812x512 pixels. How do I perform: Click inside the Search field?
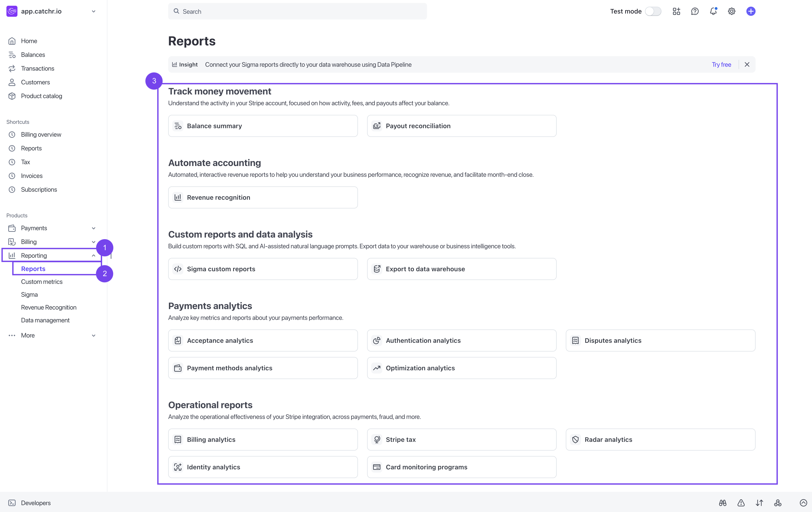tap(297, 11)
